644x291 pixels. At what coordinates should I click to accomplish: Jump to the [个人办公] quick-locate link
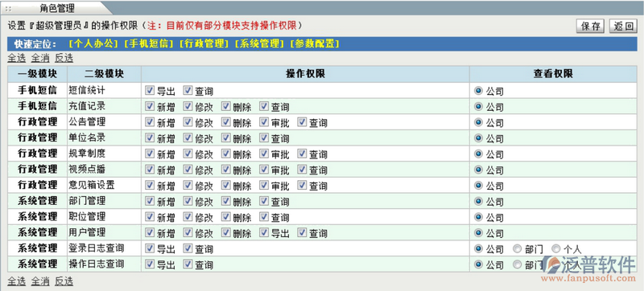click(x=93, y=44)
